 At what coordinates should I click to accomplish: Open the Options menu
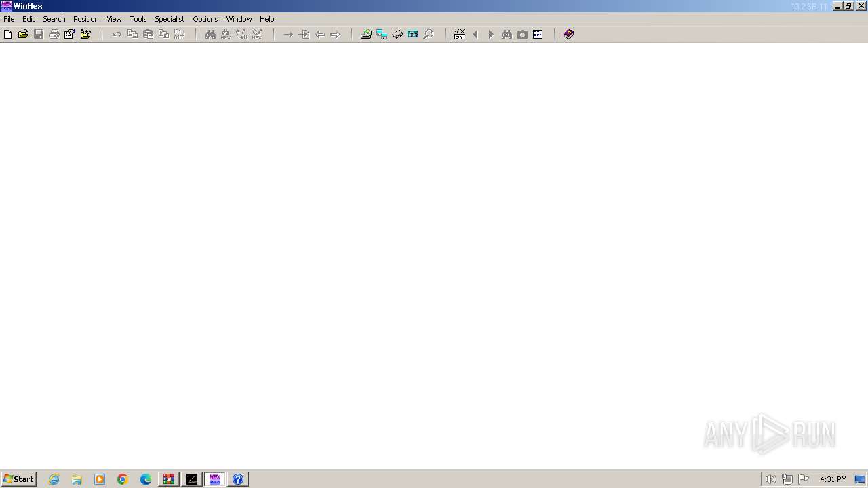click(205, 19)
